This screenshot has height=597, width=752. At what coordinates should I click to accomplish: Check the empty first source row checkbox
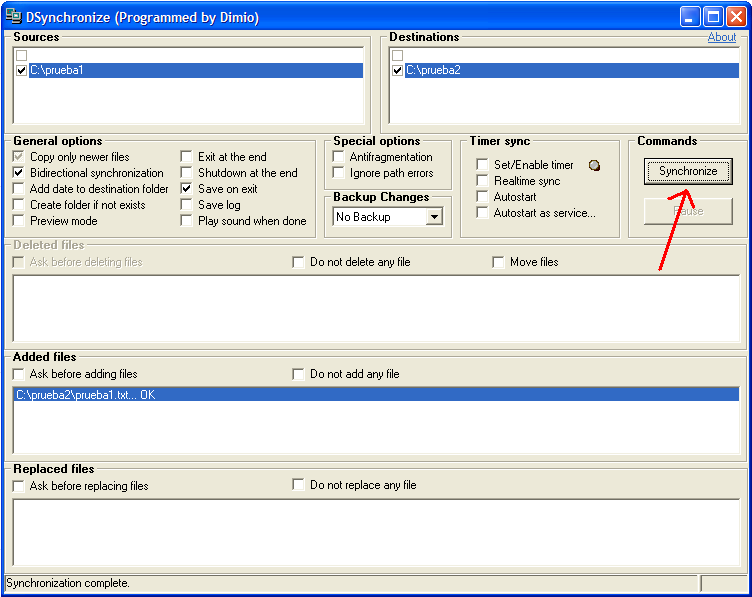[x=22, y=55]
